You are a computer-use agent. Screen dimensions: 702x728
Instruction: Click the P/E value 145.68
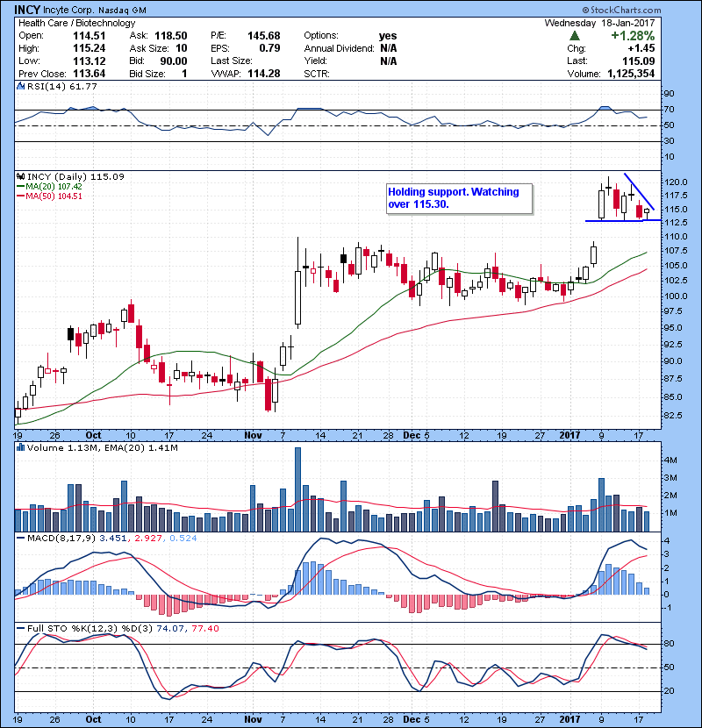click(264, 36)
